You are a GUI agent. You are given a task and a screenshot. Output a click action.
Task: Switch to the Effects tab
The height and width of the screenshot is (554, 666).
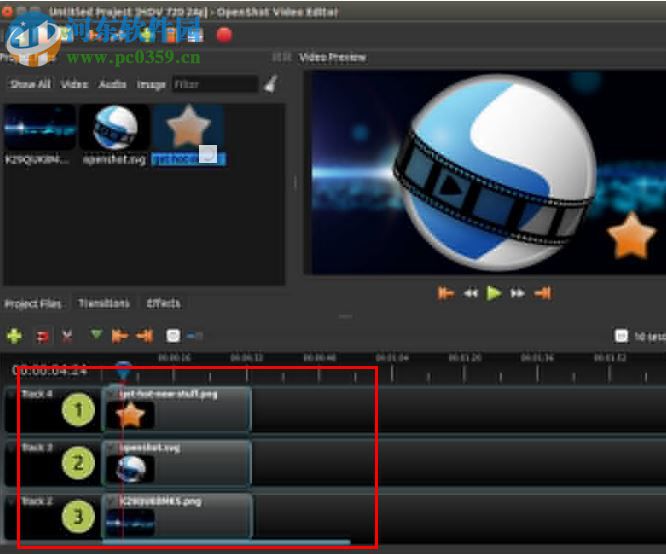pos(164,303)
